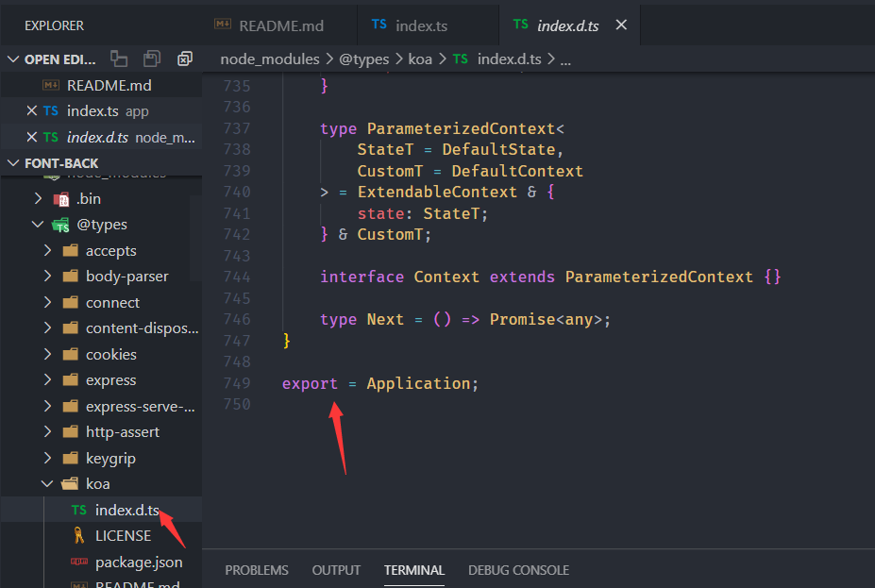Click the export keyword on line 749
The image size is (875, 588).
point(310,384)
